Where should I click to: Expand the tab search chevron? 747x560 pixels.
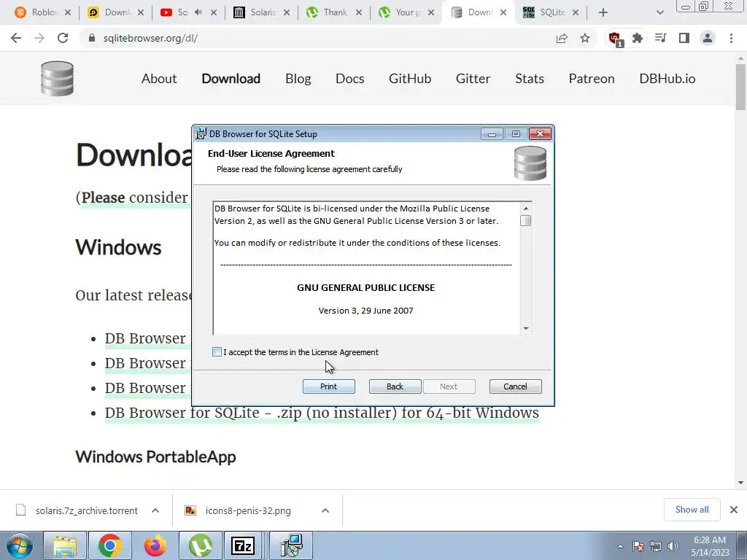(659, 12)
